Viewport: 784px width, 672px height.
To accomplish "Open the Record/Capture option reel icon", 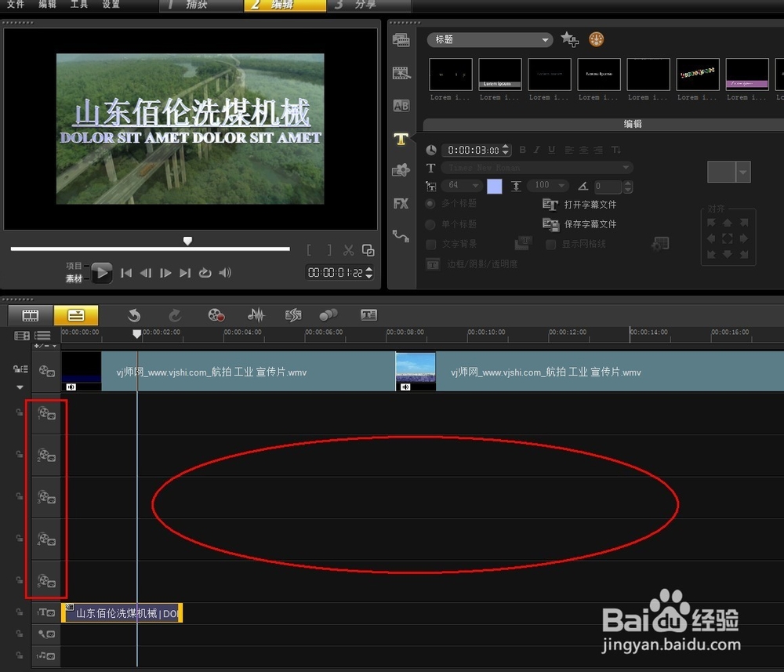I will pos(216,315).
